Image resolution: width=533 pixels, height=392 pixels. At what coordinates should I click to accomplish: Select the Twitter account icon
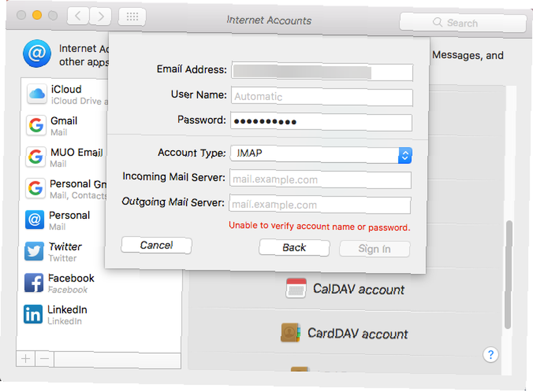click(x=34, y=251)
